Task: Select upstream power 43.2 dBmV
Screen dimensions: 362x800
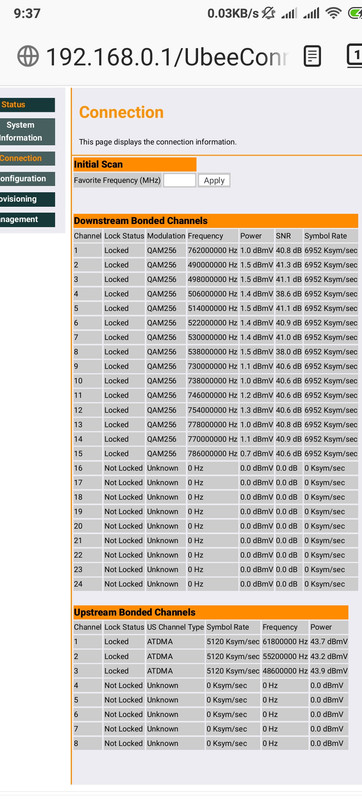Action: click(329, 656)
